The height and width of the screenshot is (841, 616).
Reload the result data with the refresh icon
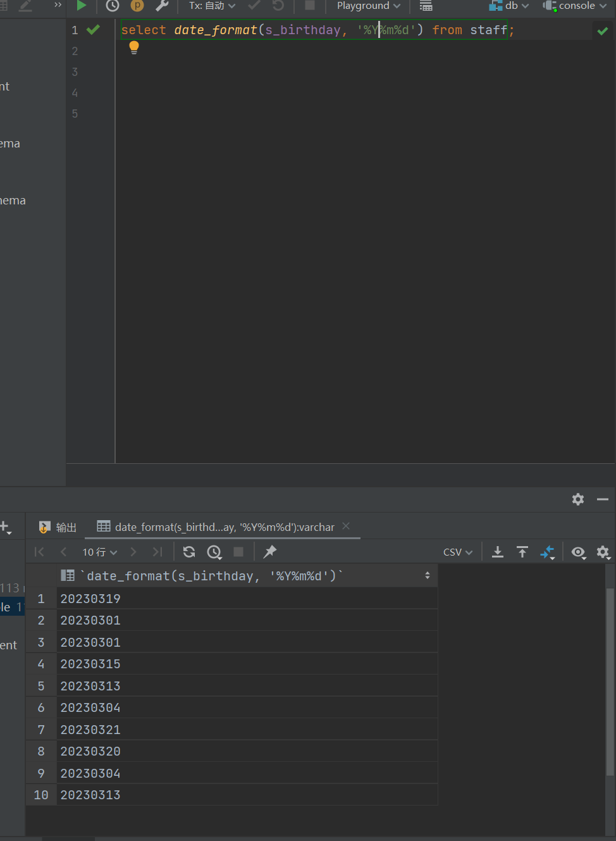tap(189, 552)
